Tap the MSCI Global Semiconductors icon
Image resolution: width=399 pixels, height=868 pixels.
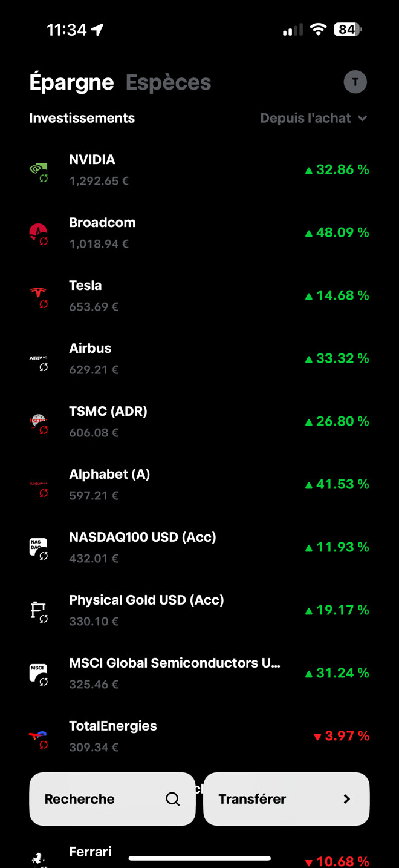(38, 674)
